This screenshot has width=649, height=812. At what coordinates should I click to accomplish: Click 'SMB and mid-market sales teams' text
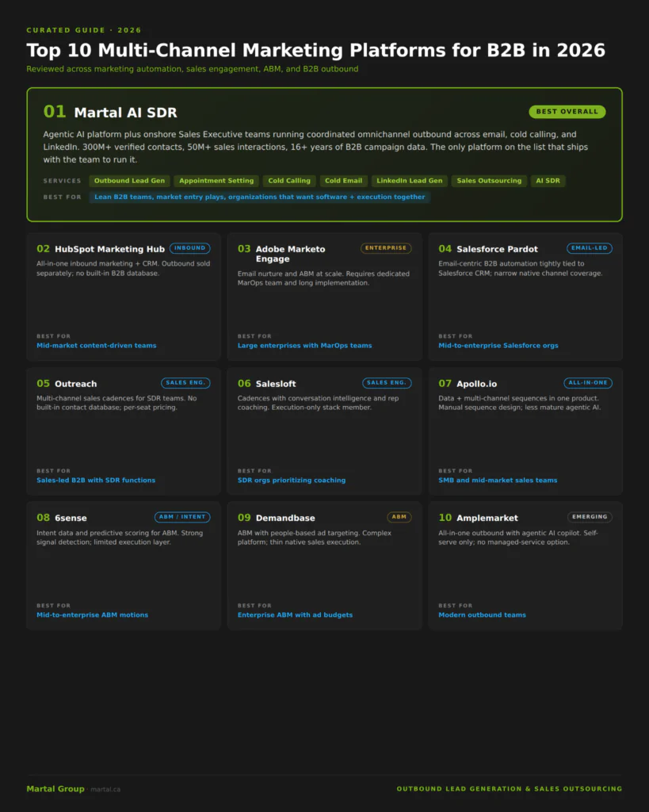pyautogui.click(x=498, y=480)
